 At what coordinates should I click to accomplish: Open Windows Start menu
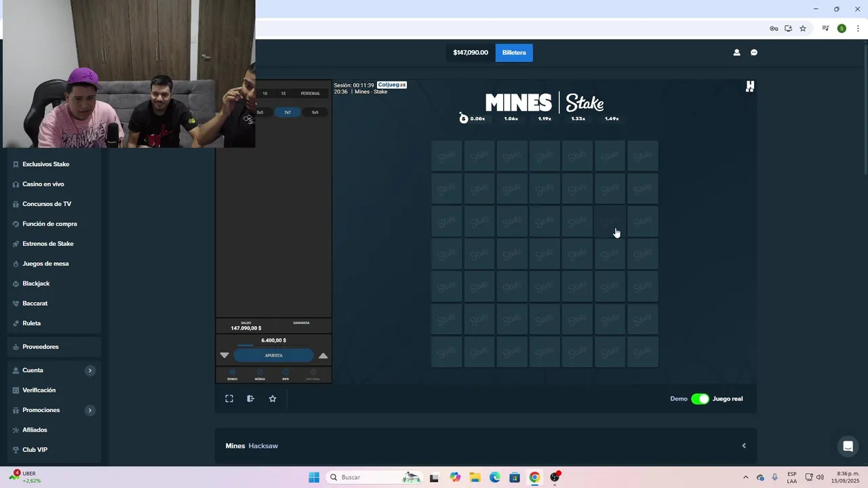click(x=314, y=477)
